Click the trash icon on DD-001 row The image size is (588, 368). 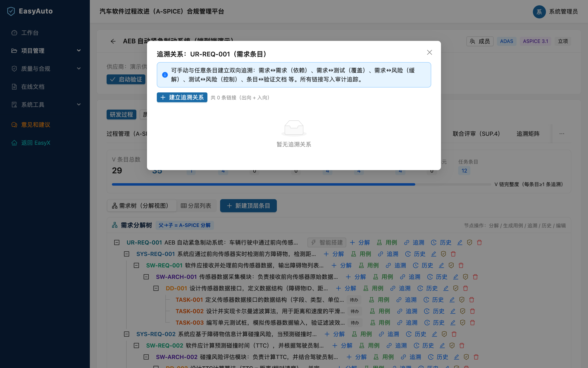465,288
